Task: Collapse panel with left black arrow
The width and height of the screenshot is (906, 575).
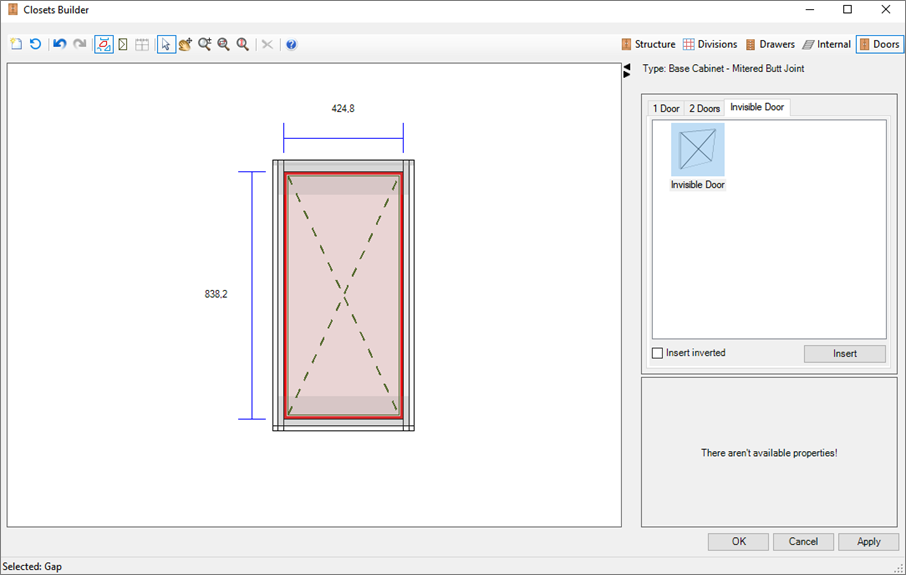Action: tap(626, 67)
